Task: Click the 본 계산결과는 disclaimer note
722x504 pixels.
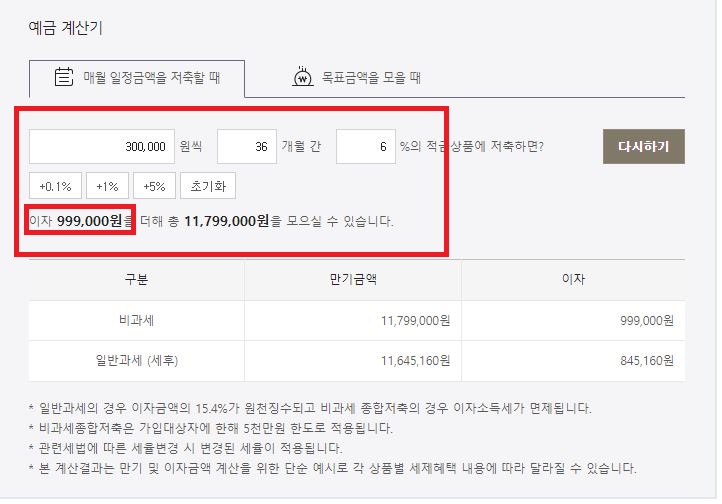Action: [332, 468]
